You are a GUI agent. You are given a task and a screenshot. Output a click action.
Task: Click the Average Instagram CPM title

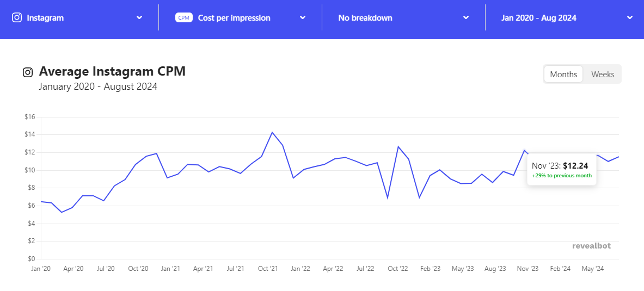(112, 71)
